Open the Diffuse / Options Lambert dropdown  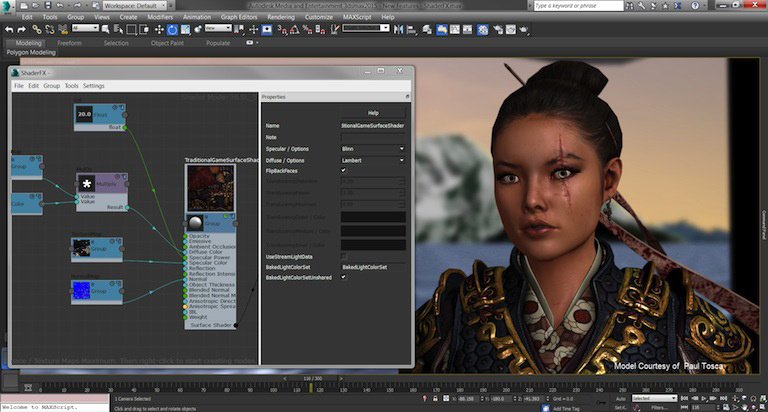tap(373, 160)
